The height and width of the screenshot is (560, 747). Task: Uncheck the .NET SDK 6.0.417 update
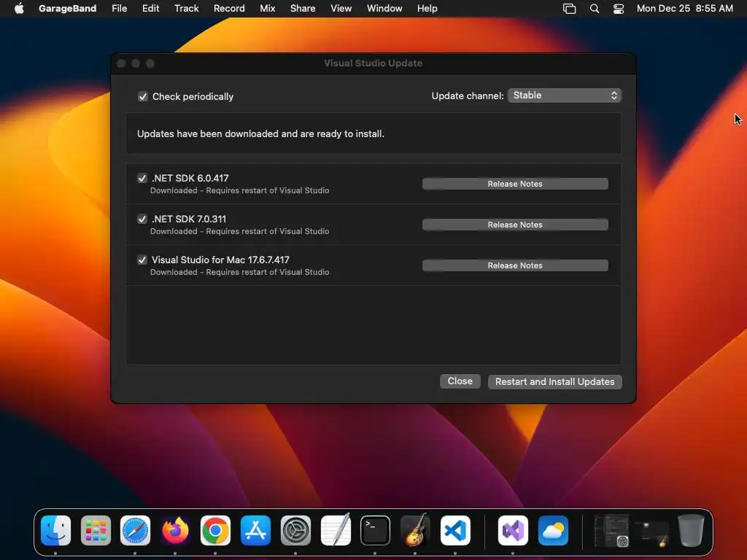(x=142, y=178)
